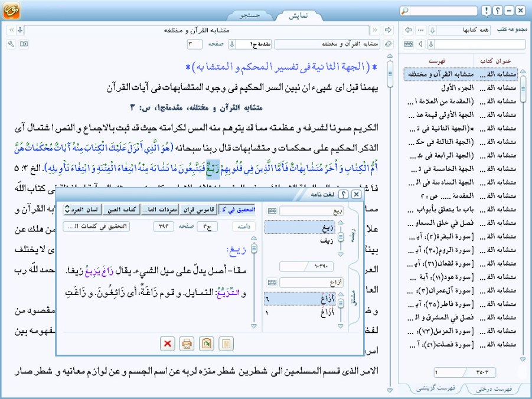
Task: Click the main page number field showing ٣
Action: [x=194, y=44]
